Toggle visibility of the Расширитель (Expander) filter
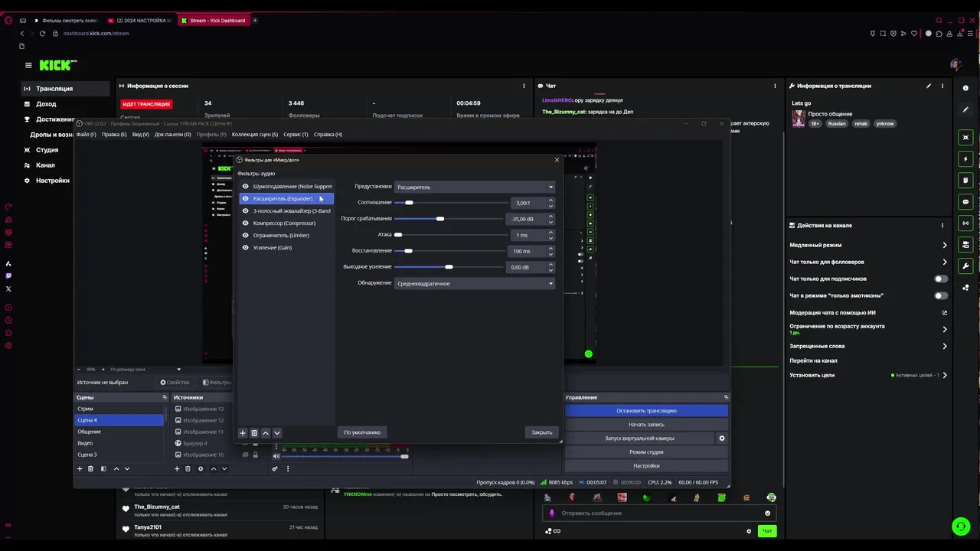The width and height of the screenshot is (980, 551). [x=246, y=198]
